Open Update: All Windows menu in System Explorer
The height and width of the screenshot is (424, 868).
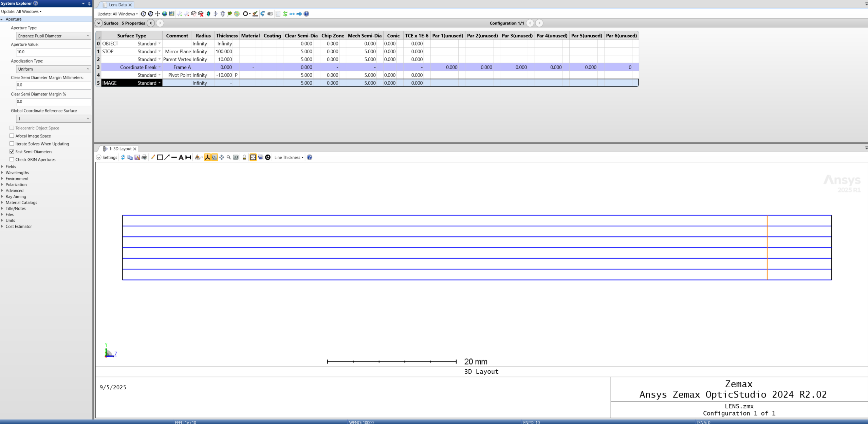tap(21, 12)
